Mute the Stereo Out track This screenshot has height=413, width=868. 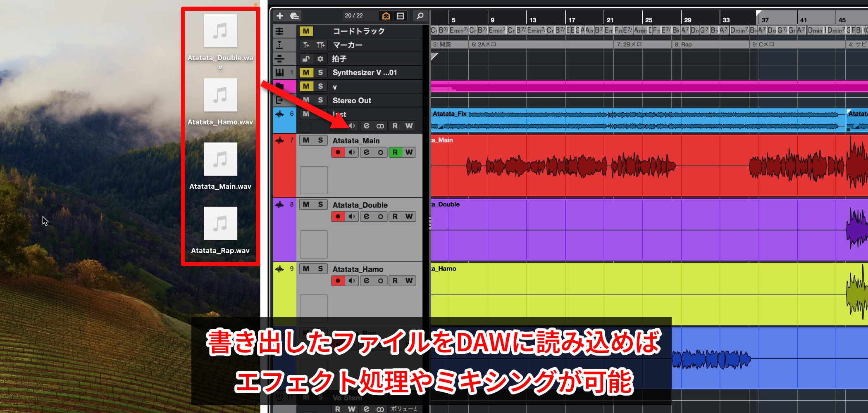[x=306, y=100]
